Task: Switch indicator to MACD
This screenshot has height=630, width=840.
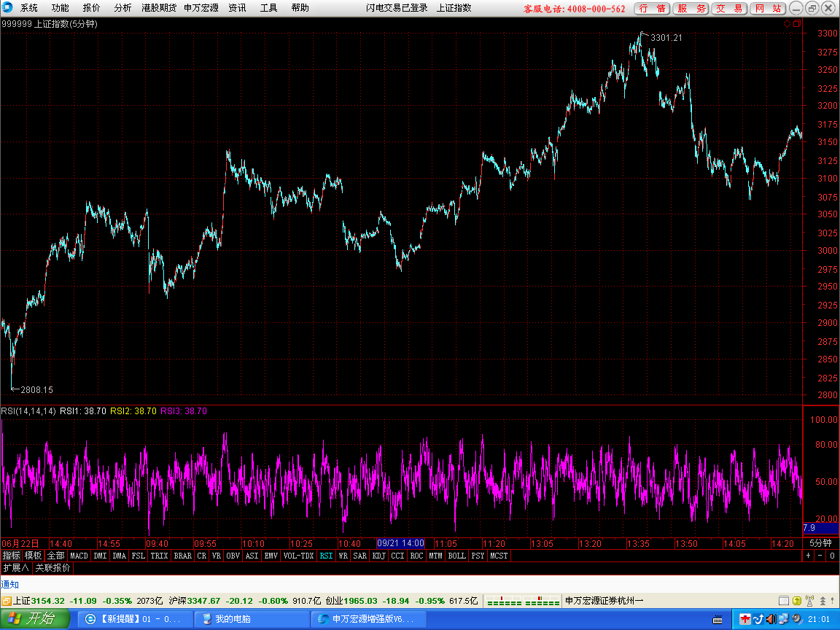Action: [x=79, y=556]
